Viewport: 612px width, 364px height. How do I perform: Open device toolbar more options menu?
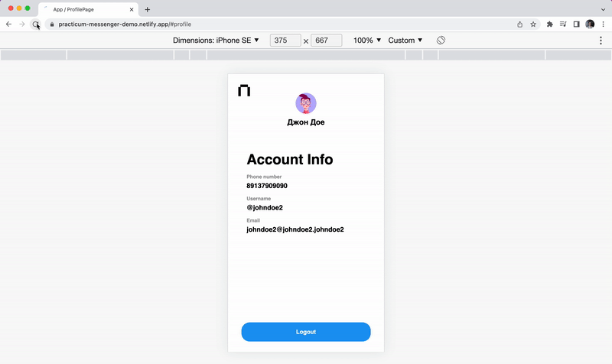point(601,41)
